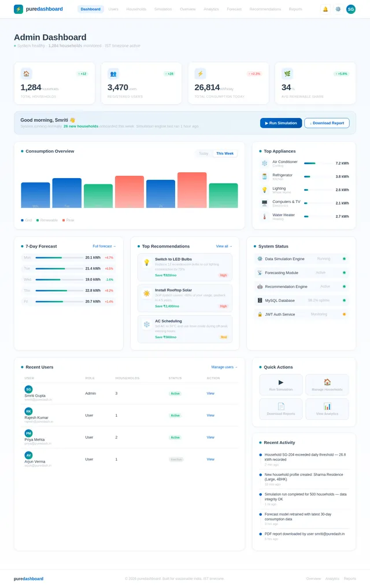Open the Full forecast link
Screen dimensions: 370x588
[104, 246]
